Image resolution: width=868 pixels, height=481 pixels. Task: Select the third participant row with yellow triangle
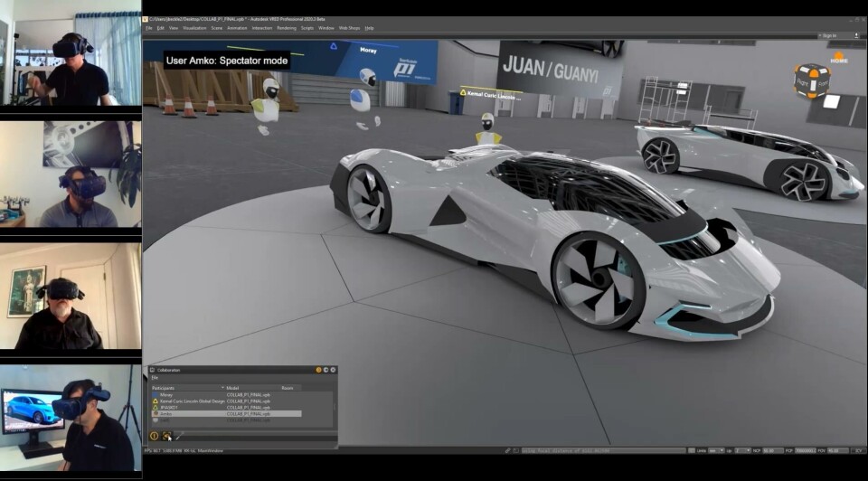(226, 408)
